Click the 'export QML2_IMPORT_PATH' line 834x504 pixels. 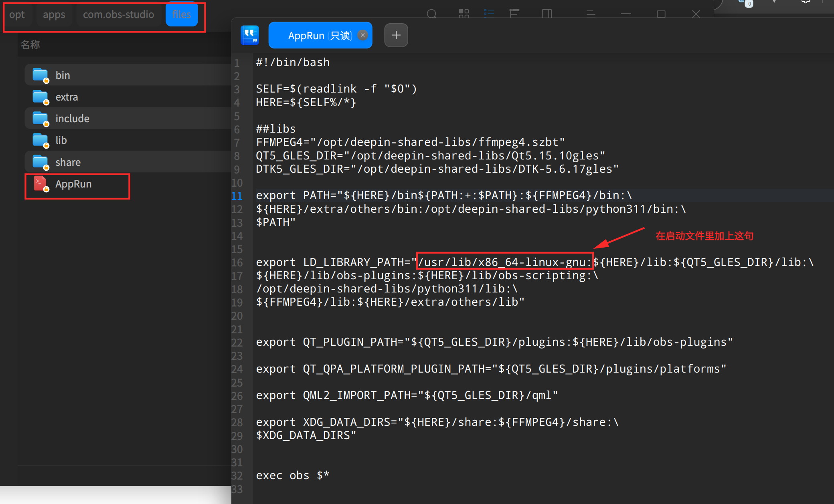[x=407, y=395]
